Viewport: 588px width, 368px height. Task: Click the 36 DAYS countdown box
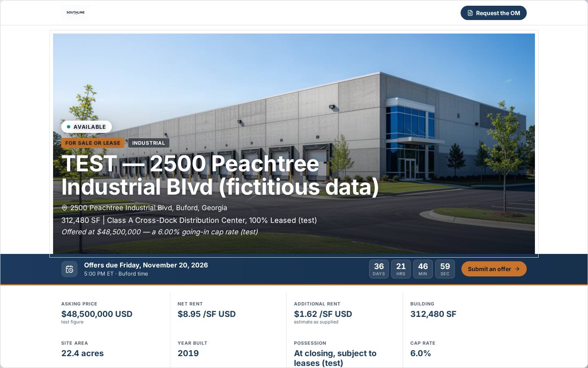(379, 269)
